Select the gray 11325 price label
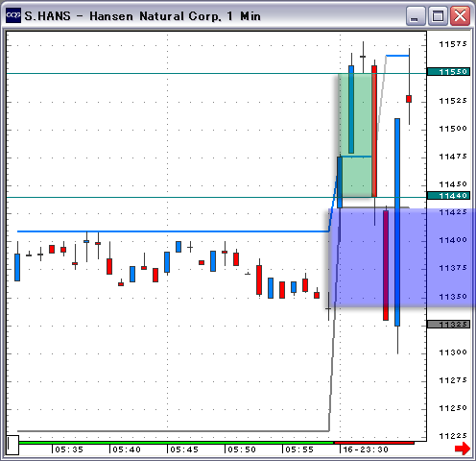The image size is (476, 461). [448, 325]
